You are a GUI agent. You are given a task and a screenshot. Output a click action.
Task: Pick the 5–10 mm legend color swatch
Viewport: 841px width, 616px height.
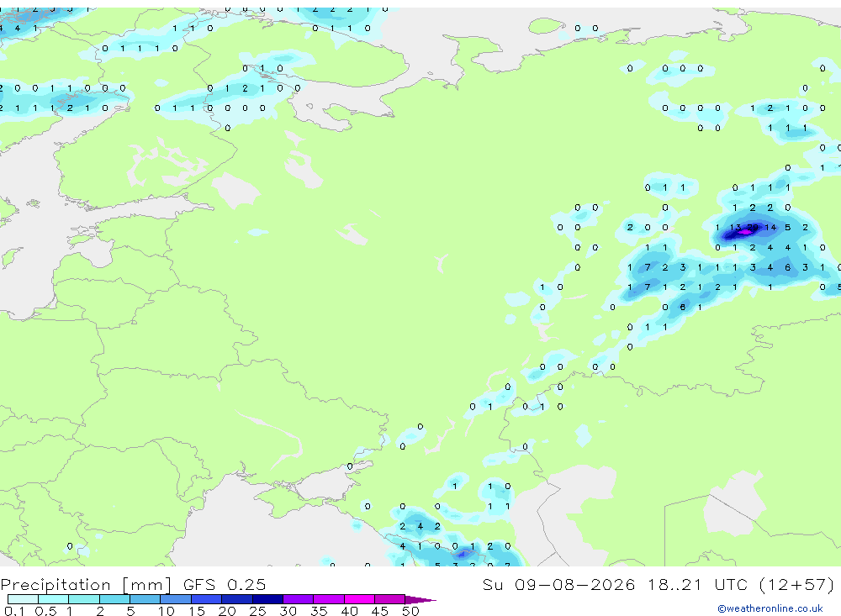coord(145,599)
